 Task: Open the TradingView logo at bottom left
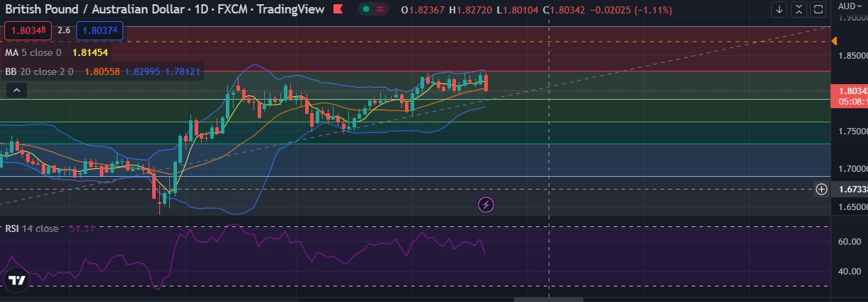pos(17,281)
